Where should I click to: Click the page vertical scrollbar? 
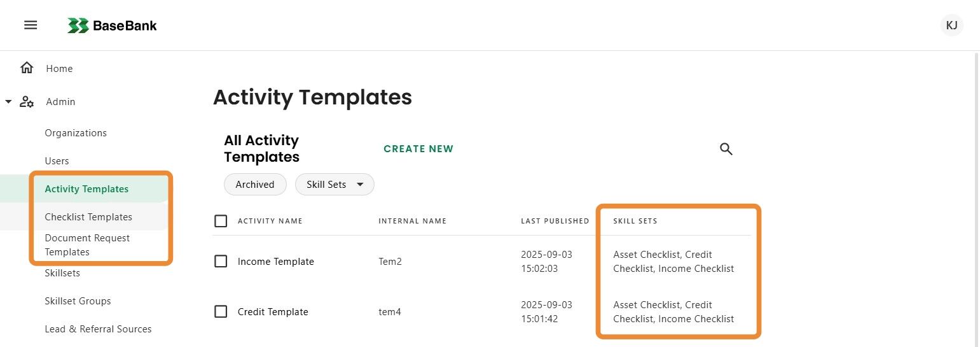click(x=976, y=191)
